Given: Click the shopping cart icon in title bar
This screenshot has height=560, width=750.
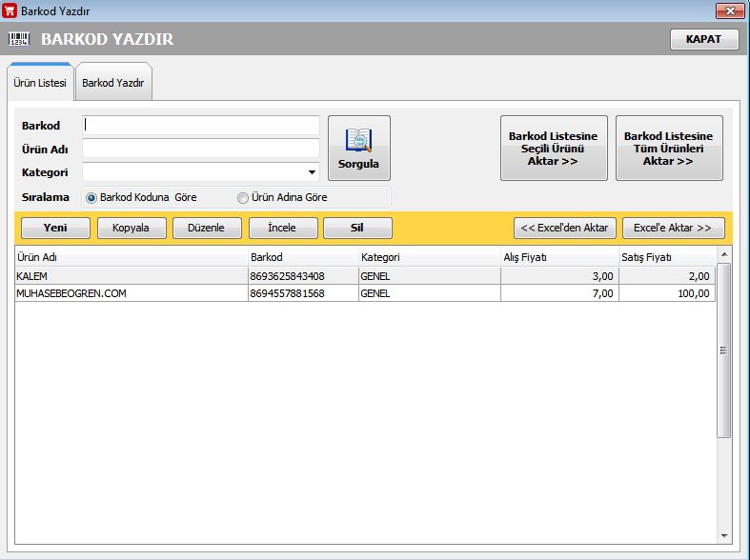Looking at the screenshot, I should 10,10.
